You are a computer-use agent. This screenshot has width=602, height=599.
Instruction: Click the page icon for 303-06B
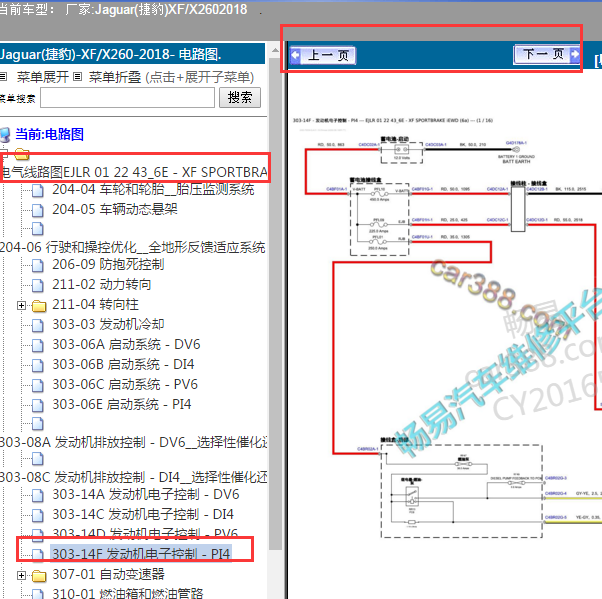38,365
